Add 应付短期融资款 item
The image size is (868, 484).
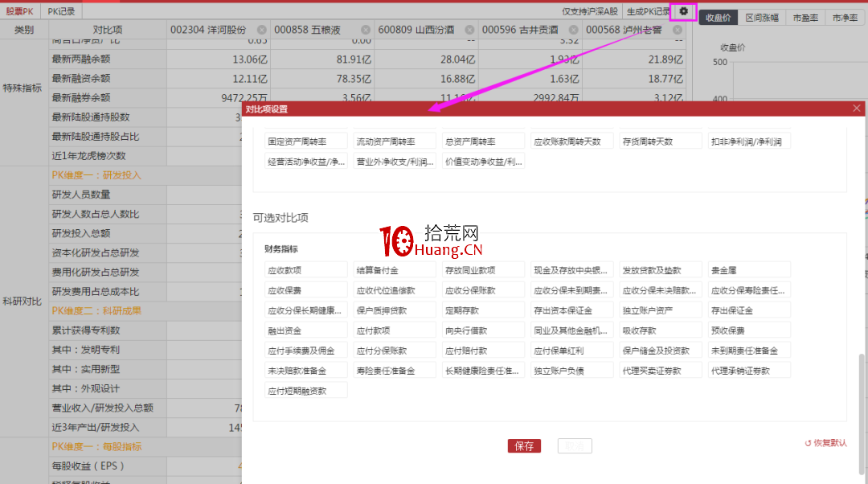306,391
